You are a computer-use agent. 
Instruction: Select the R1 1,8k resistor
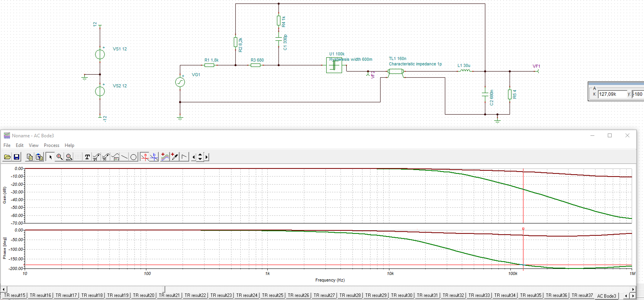tap(209, 65)
